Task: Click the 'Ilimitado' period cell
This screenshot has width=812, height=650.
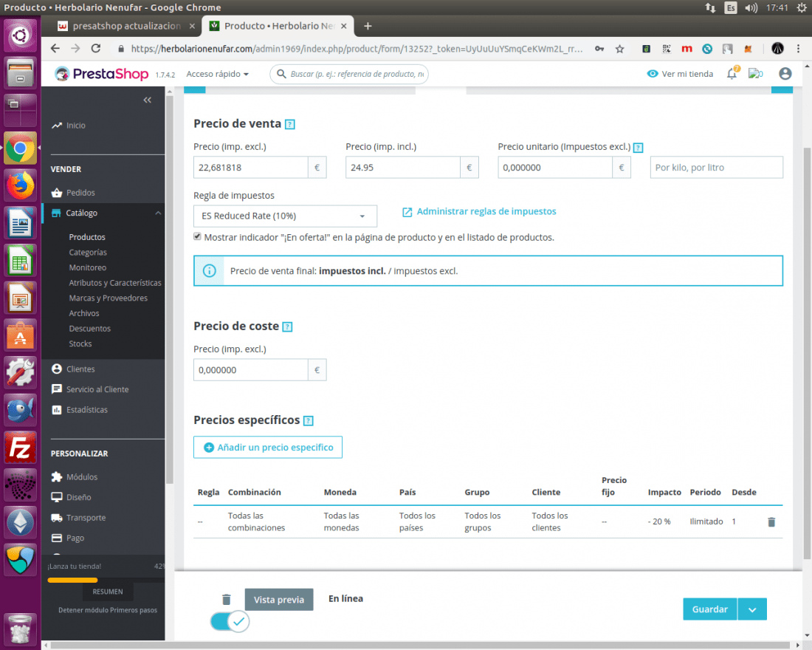Action: (x=706, y=522)
